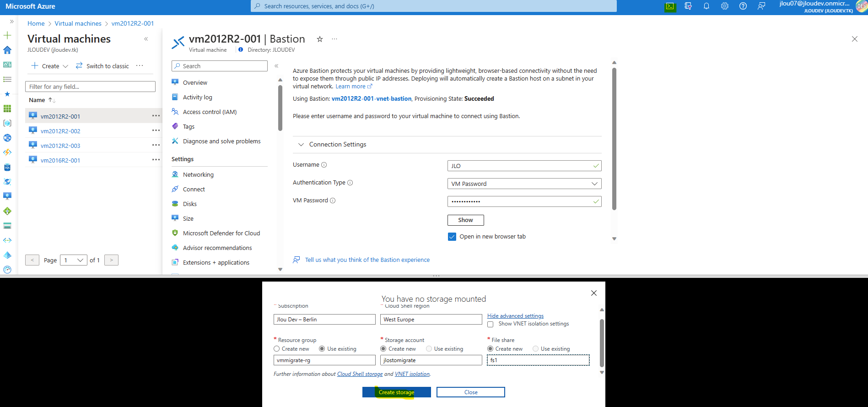Screen dimensions: 868x407
Task: Open vm2012R2-001-vnet-bastion link
Action: (372, 99)
